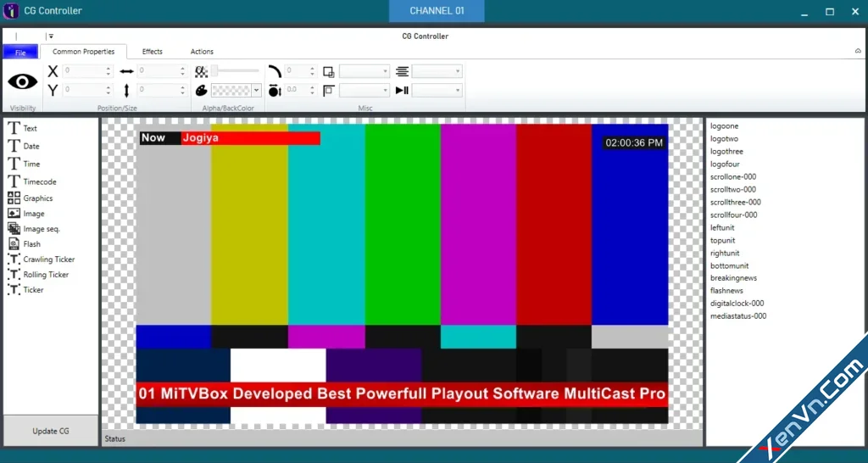Select breakingnews in the list

click(x=733, y=278)
